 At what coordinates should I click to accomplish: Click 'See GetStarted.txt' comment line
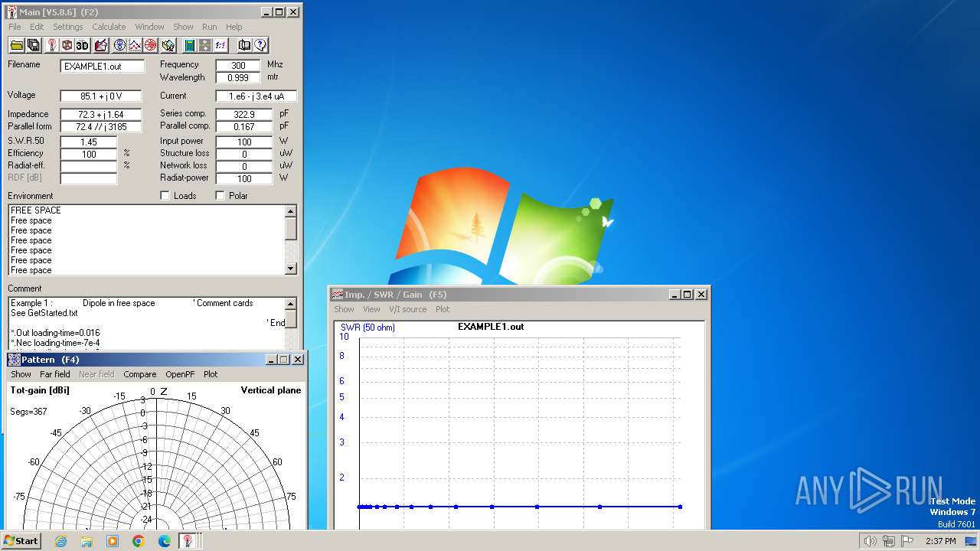click(44, 313)
